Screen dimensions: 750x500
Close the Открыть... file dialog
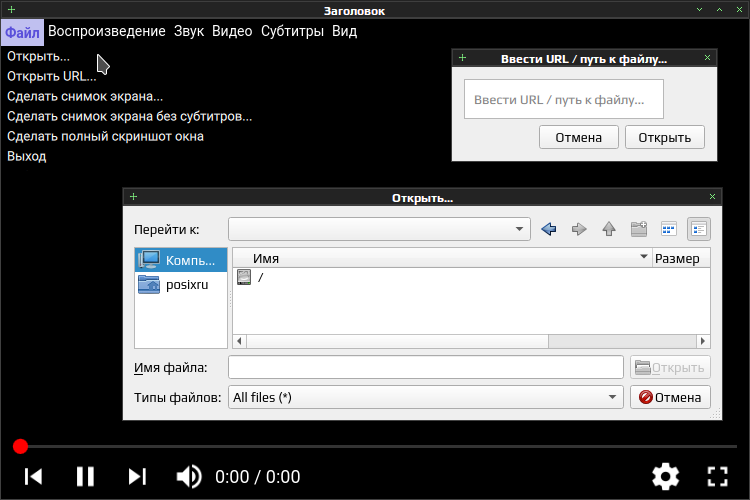[712, 197]
